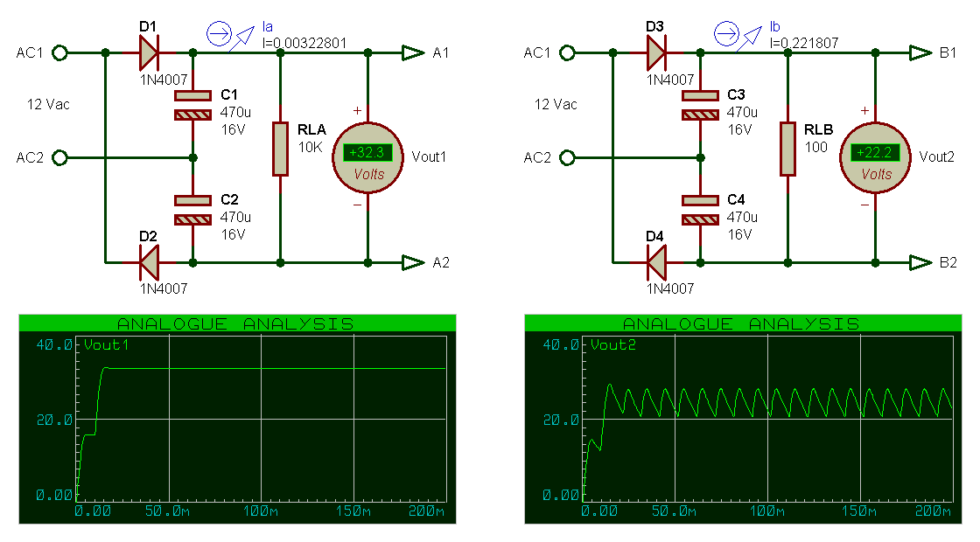Select resistor RLB symbol
980x542 pixels.
788,149
